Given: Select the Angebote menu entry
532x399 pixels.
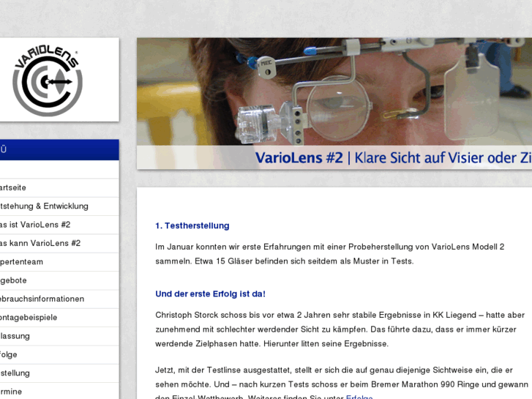Looking at the screenshot, I should click(x=59, y=280).
